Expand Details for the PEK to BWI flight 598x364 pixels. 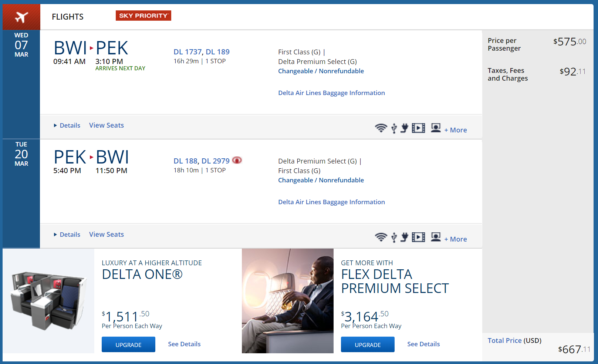coord(70,235)
